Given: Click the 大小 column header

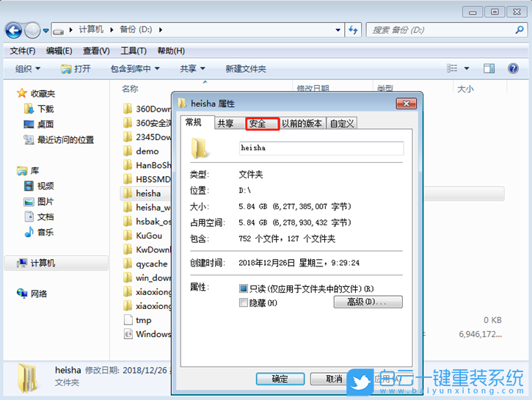Looking at the screenshot, I should (x=465, y=90).
